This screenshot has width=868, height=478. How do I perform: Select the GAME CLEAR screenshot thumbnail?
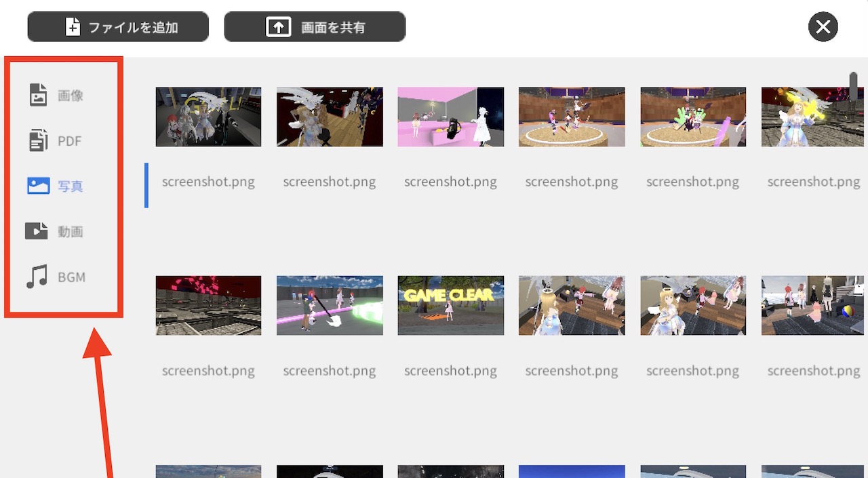[450, 305]
